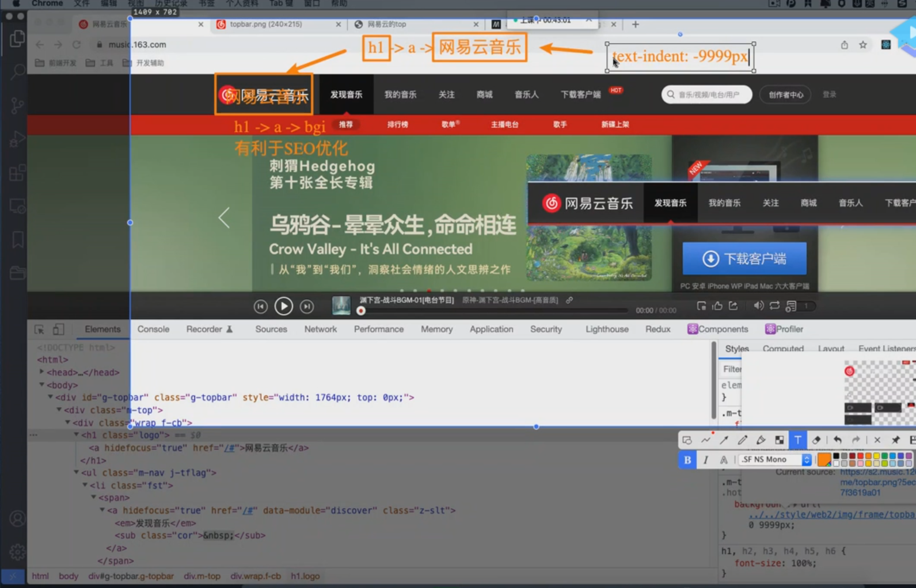The image size is (916, 588).
Task: Click the 下载客户端 blue download button
Action: (x=744, y=258)
